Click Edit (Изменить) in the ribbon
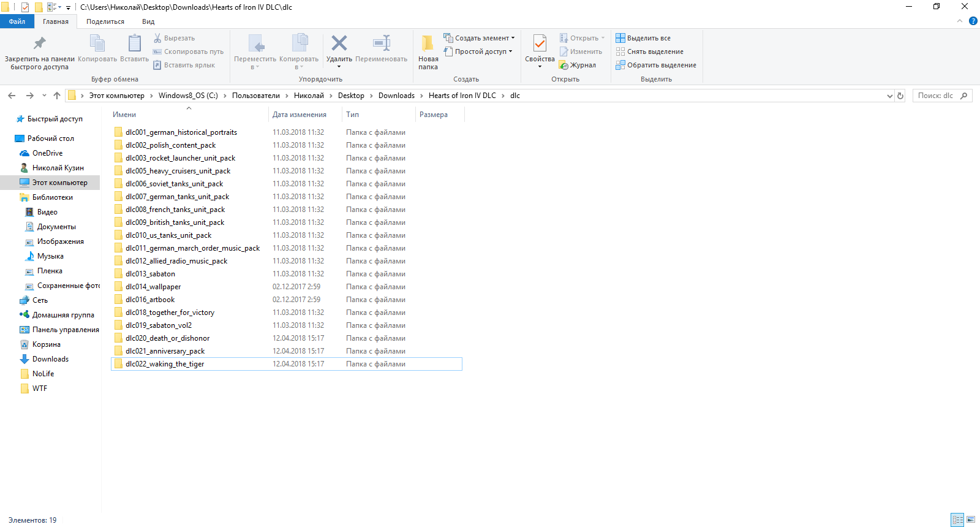 tap(581, 51)
